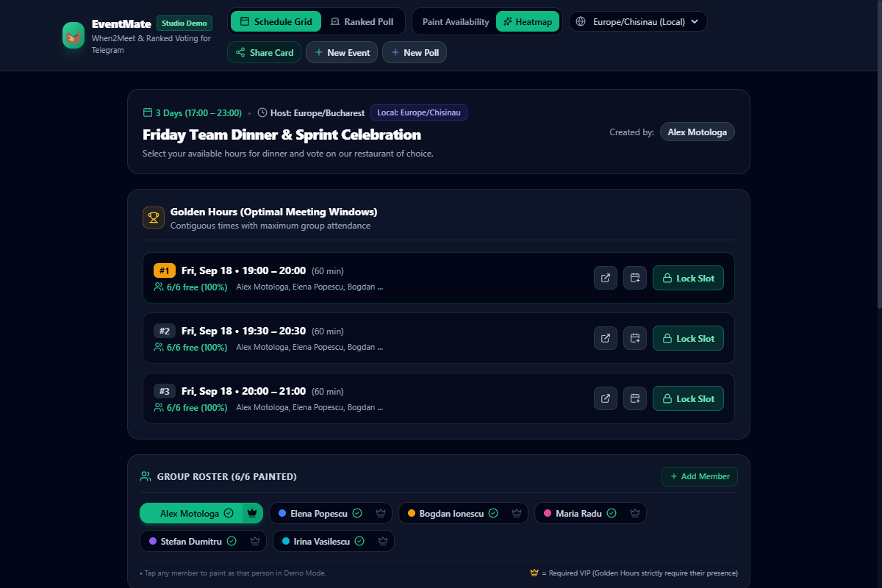Click the Golden Hours trophy icon

(154, 218)
